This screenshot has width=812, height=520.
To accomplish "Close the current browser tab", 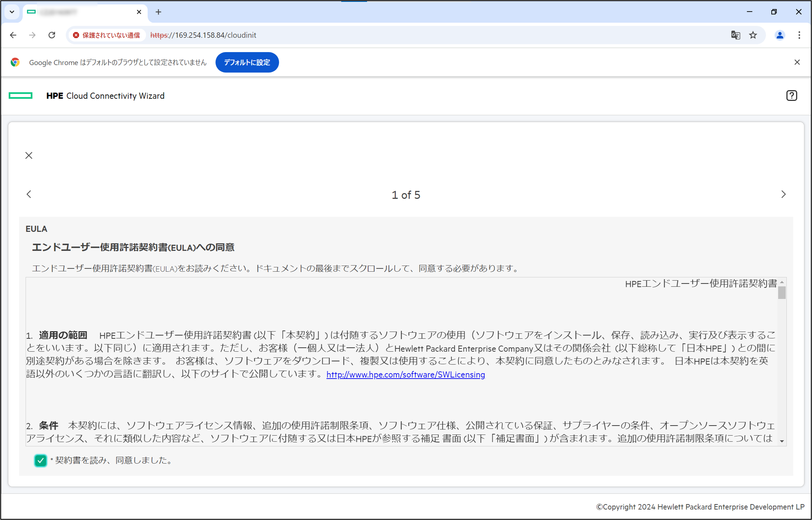I will coord(139,12).
